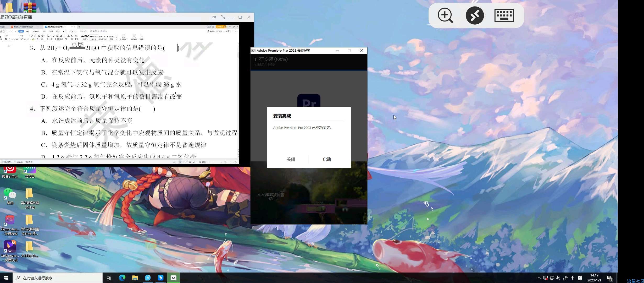Click the 启动 button in the install dialog
Image resolution: width=644 pixels, height=283 pixels.
(x=327, y=159)
